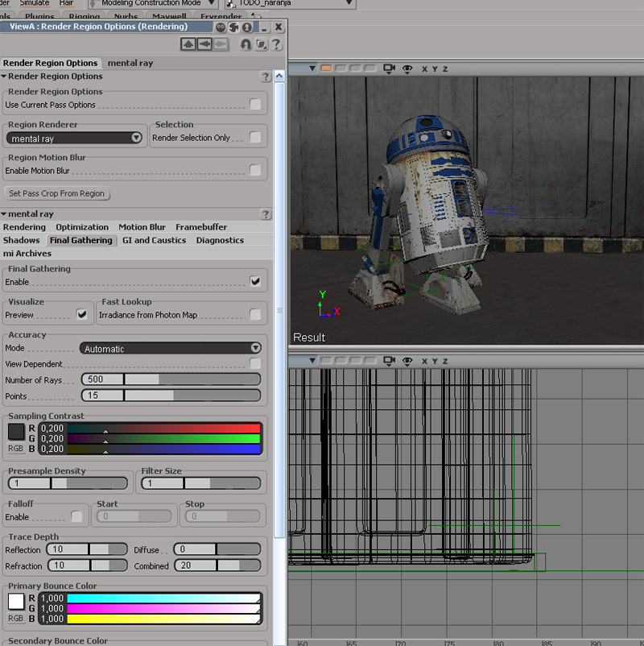
Task: Click the property page scroll-up arrow
Action: point(279,77)
